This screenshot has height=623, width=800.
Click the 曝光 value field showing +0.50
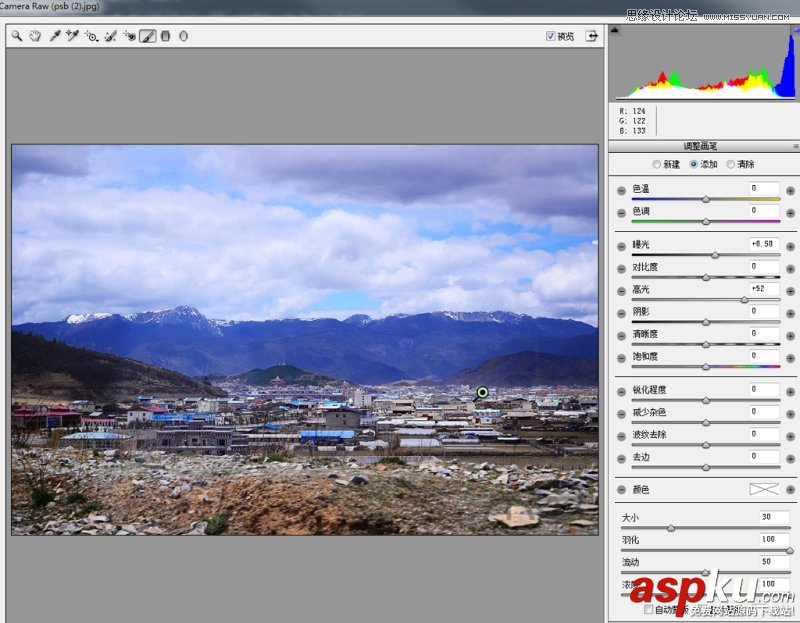click(x=764, y=244)
